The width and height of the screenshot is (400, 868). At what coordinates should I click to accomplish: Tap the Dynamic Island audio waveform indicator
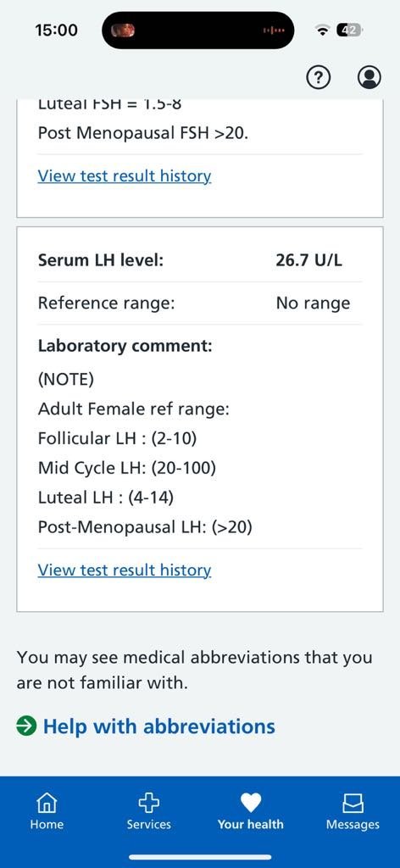point(274,31)
